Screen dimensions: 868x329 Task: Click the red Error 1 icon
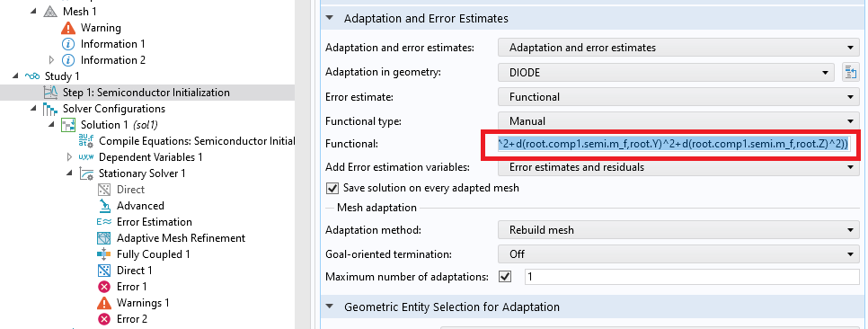tap(104, 287)
